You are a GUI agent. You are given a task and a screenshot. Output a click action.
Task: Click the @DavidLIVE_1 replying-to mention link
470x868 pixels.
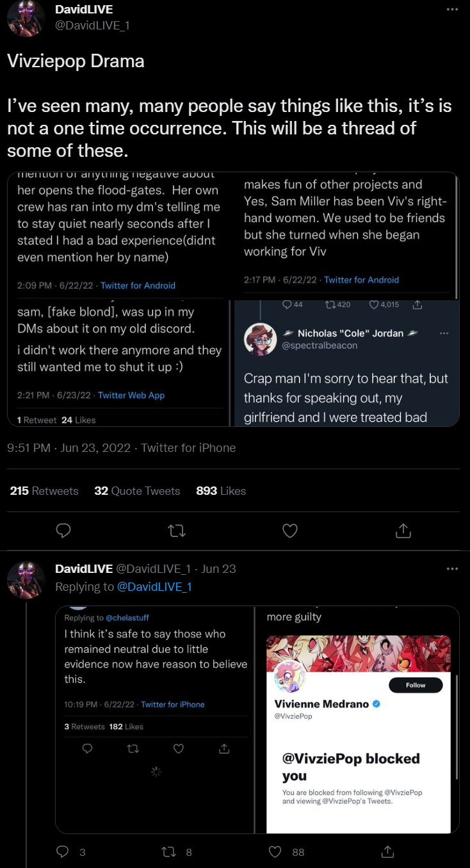(154, 586)
